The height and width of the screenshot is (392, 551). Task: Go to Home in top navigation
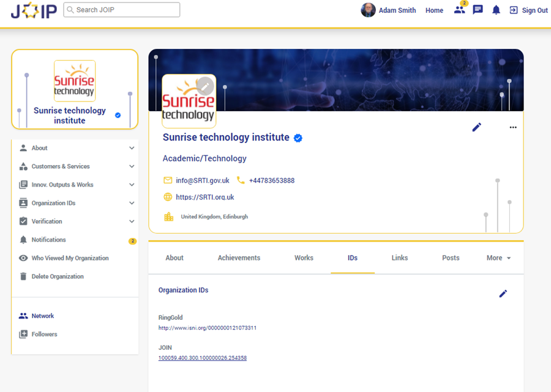(434, 10)
